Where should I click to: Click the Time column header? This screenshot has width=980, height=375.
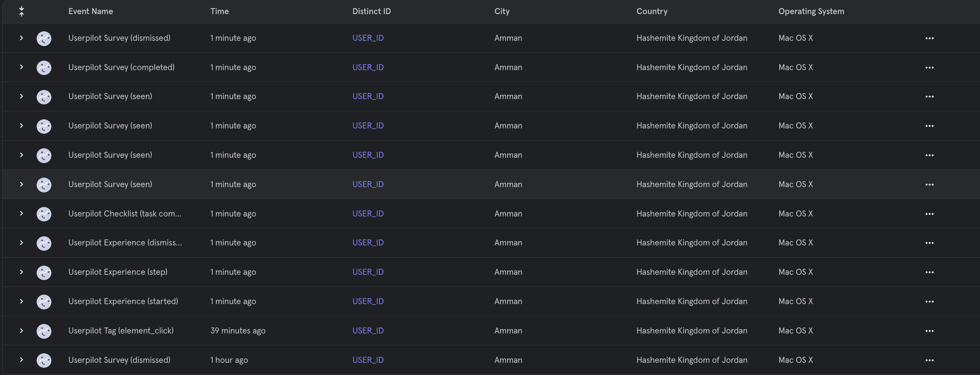[219, 11]
